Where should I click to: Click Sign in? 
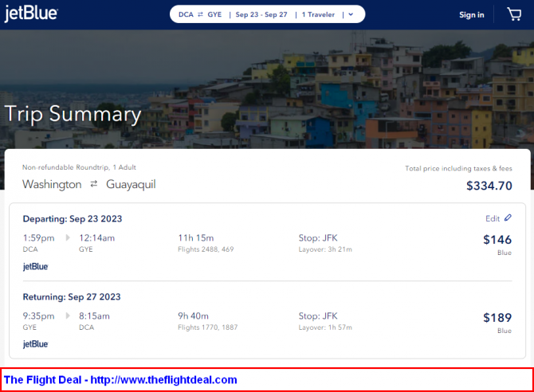471,14
